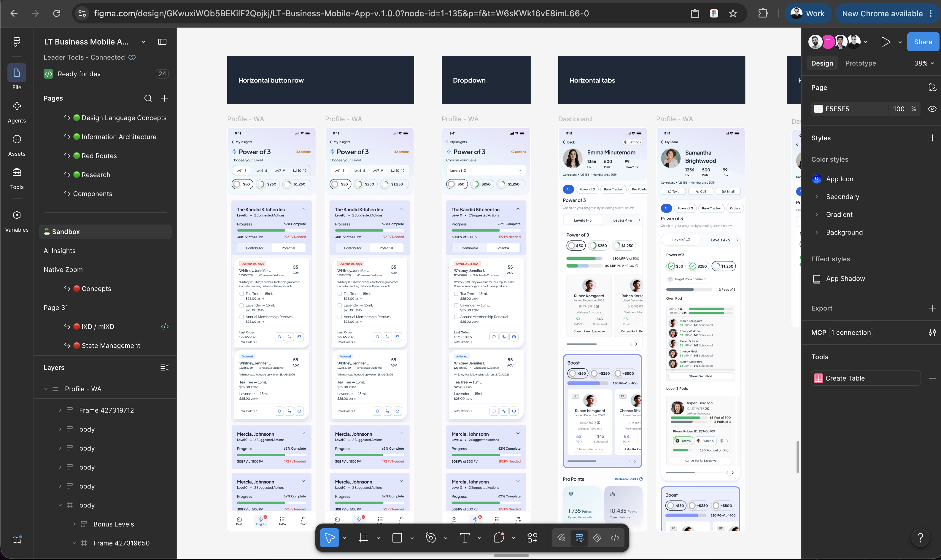Collapse all layers icon in Layers header

165,367
